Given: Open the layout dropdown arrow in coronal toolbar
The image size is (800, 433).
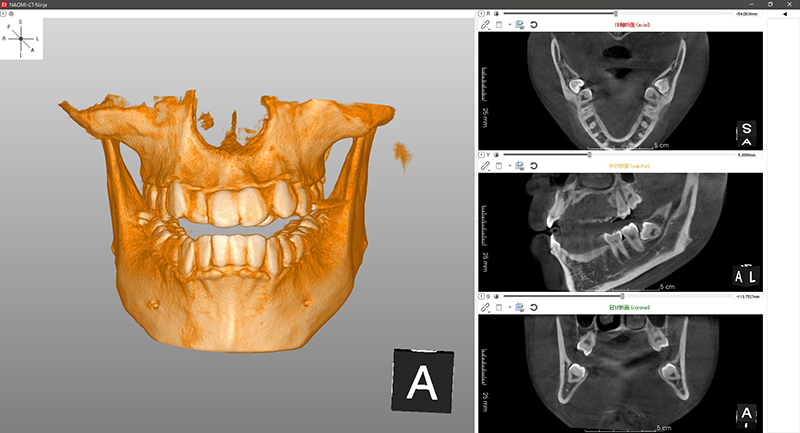Looking at the screenshot, I should 509,307.
